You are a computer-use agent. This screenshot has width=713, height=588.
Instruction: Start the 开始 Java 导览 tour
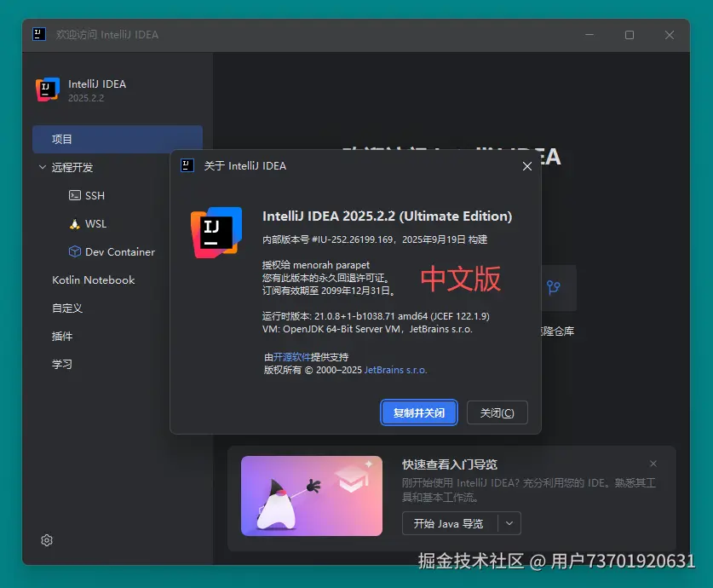click(x=449, y=523)
